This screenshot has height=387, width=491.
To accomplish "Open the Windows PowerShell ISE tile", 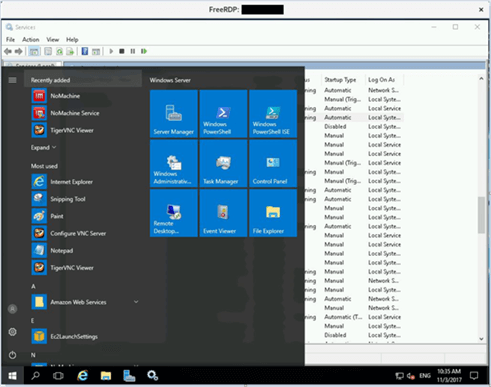I will (x=273, y=114).
